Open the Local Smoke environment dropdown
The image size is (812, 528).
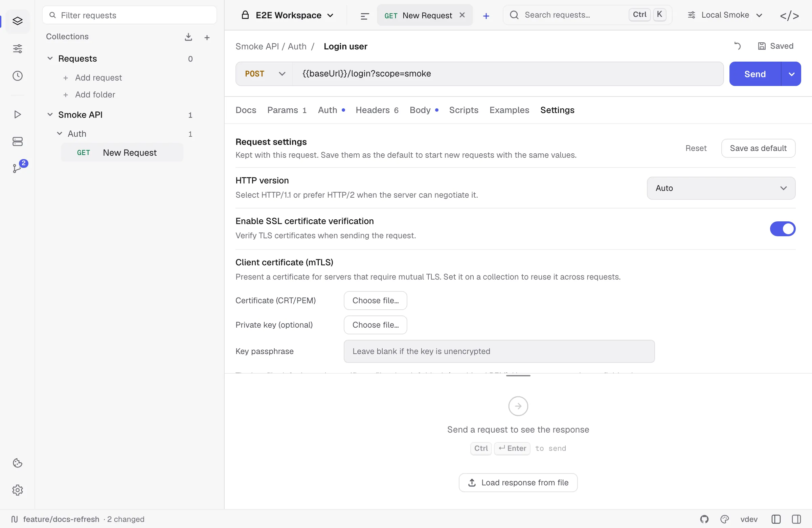point(725,15)
